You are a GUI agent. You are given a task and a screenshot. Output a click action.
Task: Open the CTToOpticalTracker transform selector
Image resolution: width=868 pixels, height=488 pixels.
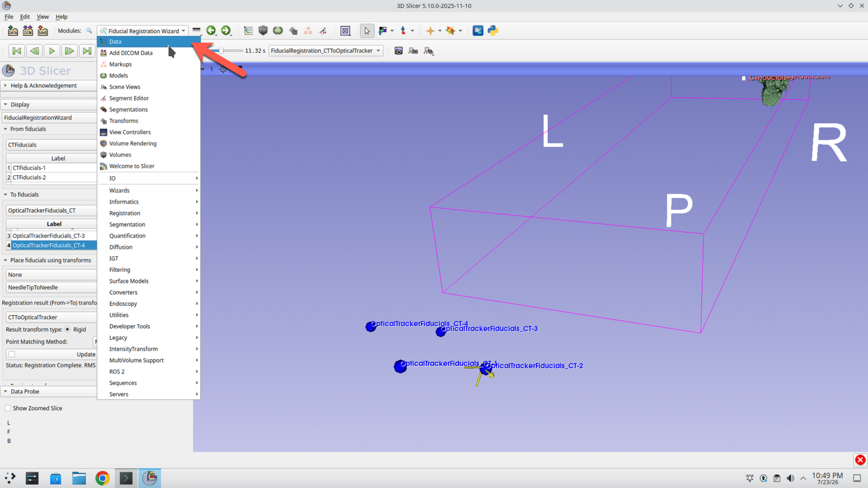tap(52, 318)
